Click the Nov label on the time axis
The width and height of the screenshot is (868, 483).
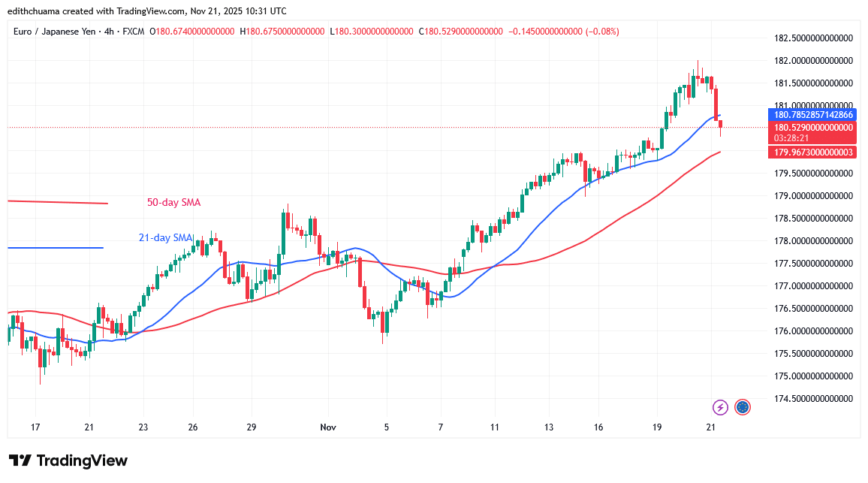pyautogui.click(x=328, y=427)
